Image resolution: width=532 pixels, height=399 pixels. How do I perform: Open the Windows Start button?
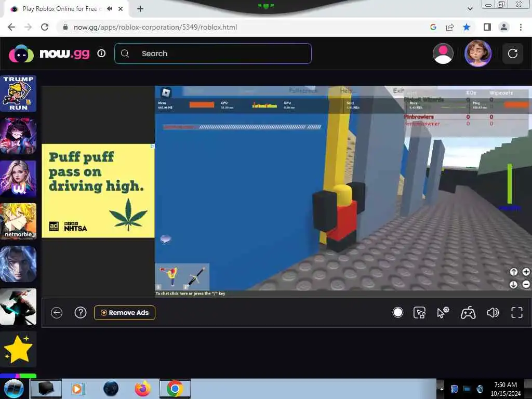tap(13, 389)
